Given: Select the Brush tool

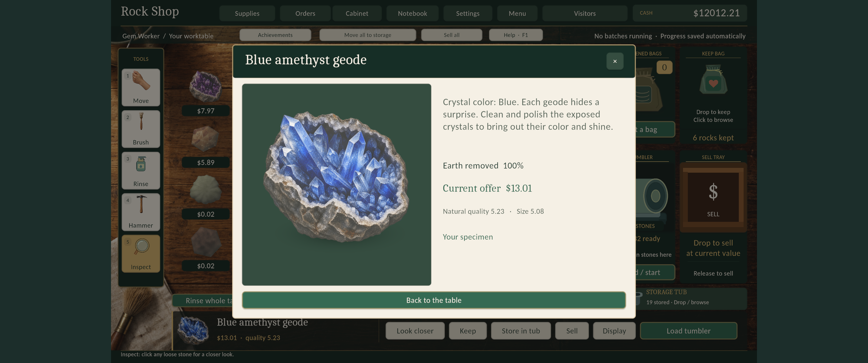Looking at the screenshot, I should point(141,129).
